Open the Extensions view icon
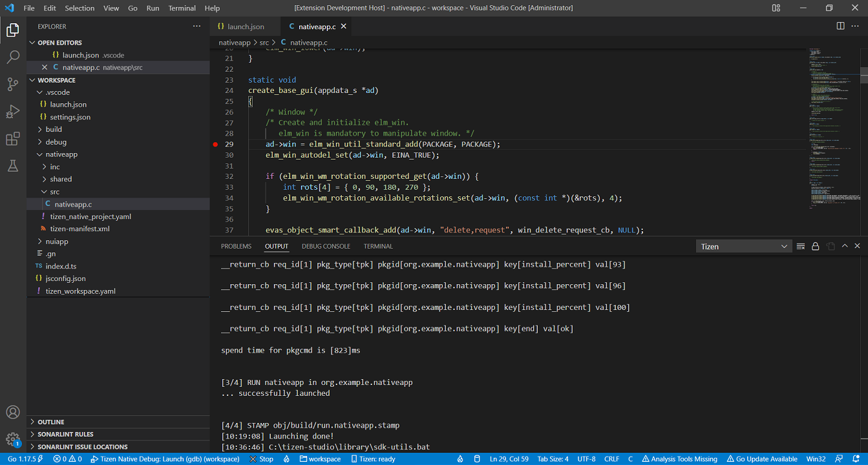 13,139
